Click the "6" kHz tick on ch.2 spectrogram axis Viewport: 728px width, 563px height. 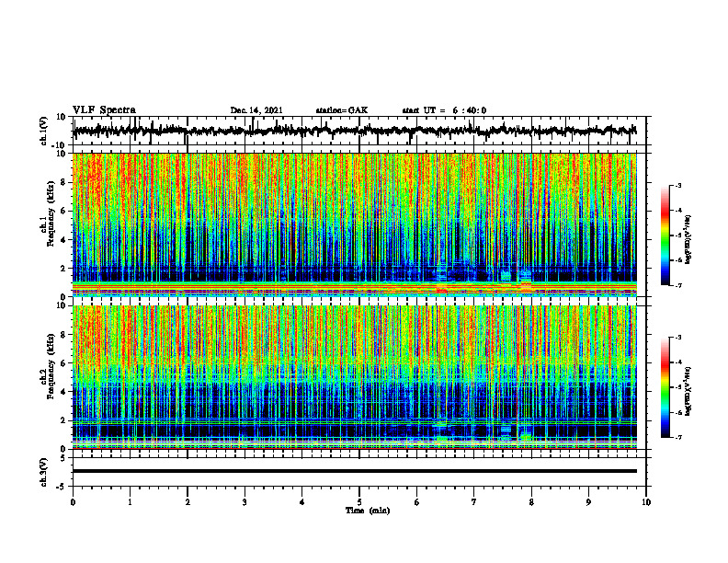click(x=64, y=363)
